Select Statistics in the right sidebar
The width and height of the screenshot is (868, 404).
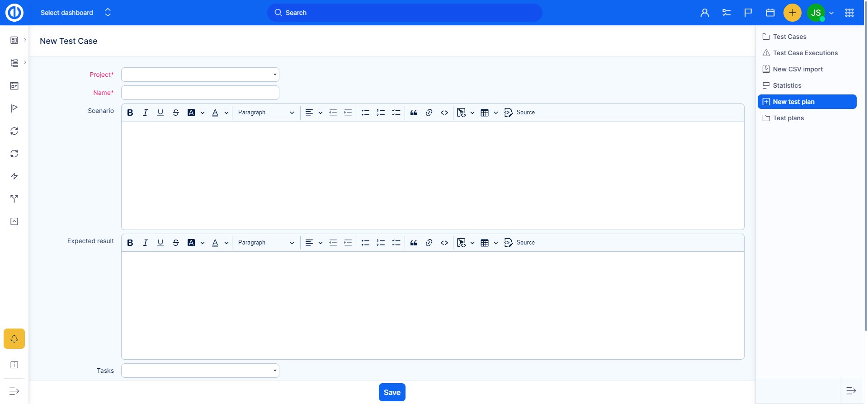click(787, 85)
